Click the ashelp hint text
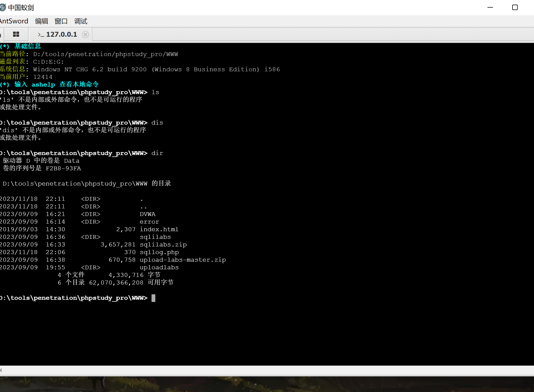 tap(43, 85)
